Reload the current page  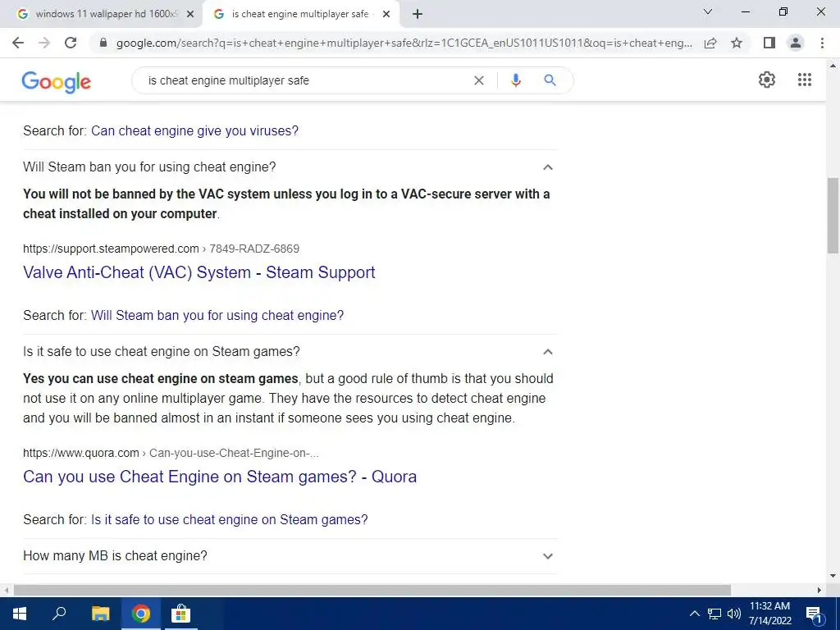point(71,43)
